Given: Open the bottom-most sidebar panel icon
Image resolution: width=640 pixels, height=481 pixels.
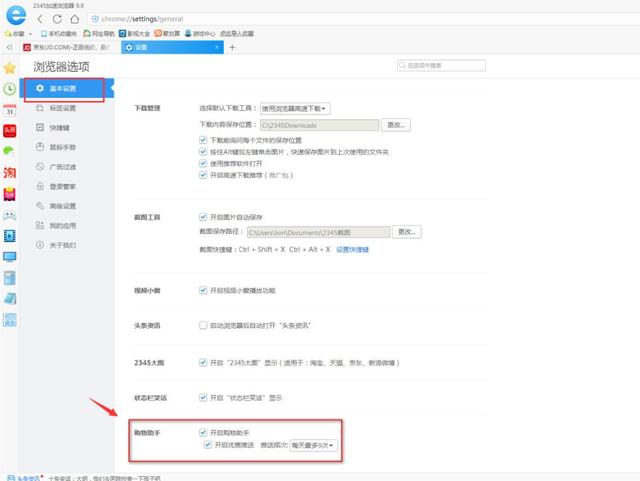Looking at the screenshot, I should [9, 320].
